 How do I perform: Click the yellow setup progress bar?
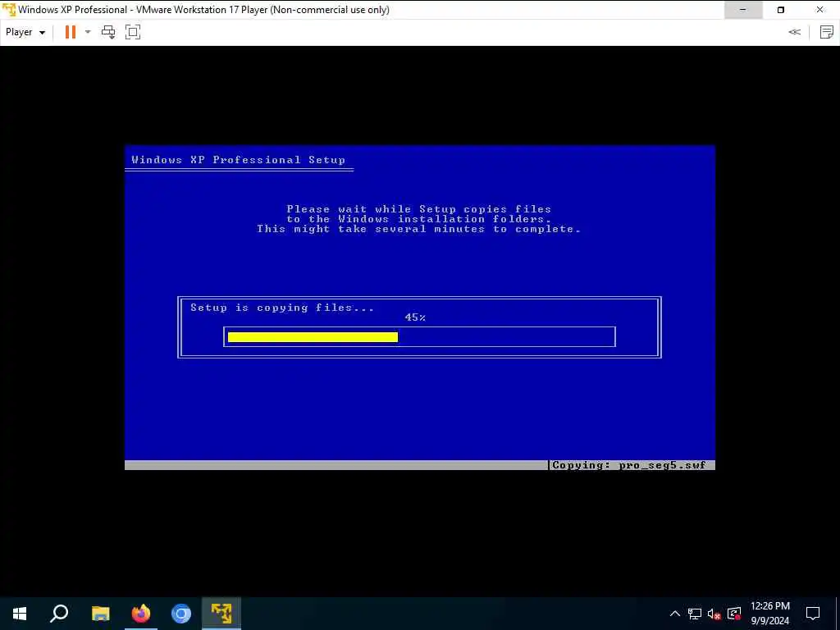point(313,337)
